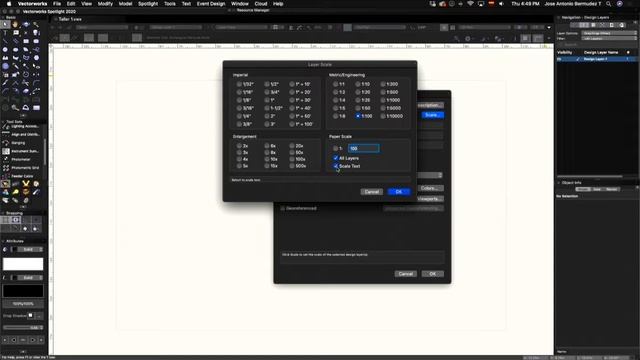Cancel the Layer Scale dialog
Viewport: 640px width, 360px height.
(x=371, y=192)
